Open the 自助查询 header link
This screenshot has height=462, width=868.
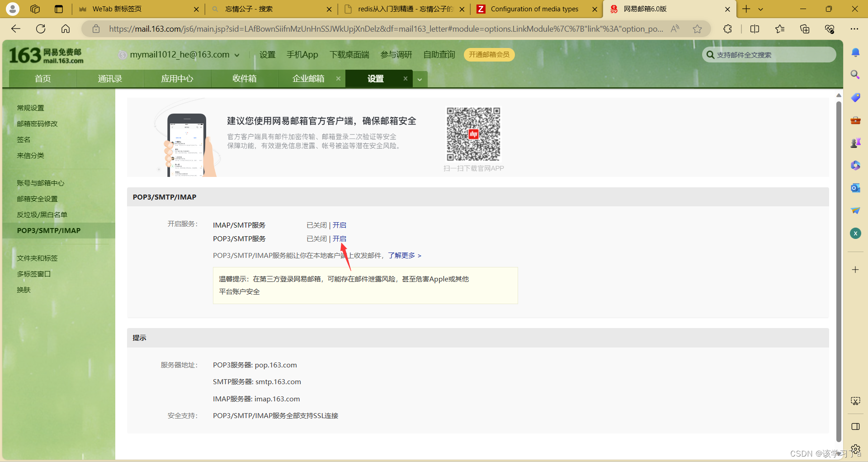tap(439, 55)
